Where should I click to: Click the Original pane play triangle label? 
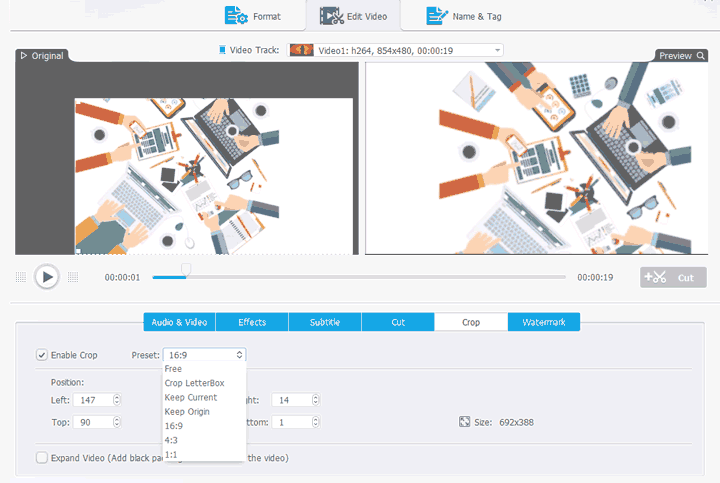tap(24, 56)
